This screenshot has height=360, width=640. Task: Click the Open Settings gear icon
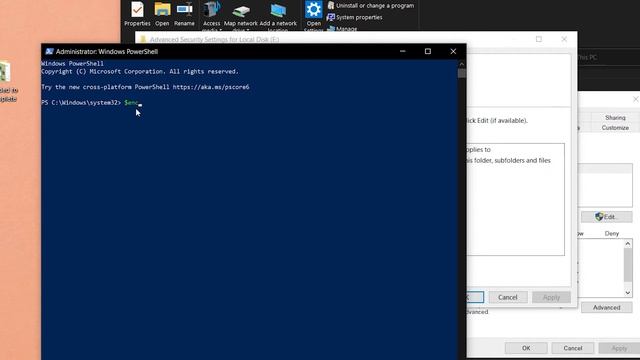(x=313, y=10)
